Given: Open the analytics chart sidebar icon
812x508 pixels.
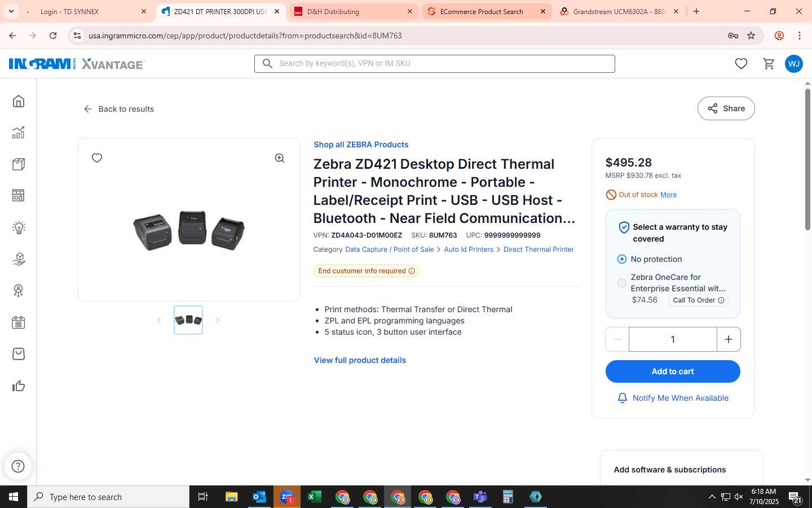Looking at the screenshot, I should tap(19, 133).
